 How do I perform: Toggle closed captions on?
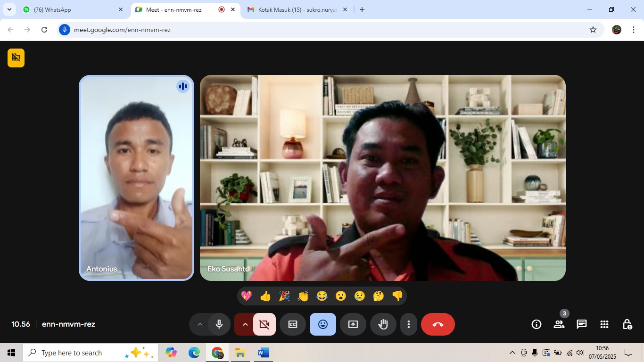point(293,324)
